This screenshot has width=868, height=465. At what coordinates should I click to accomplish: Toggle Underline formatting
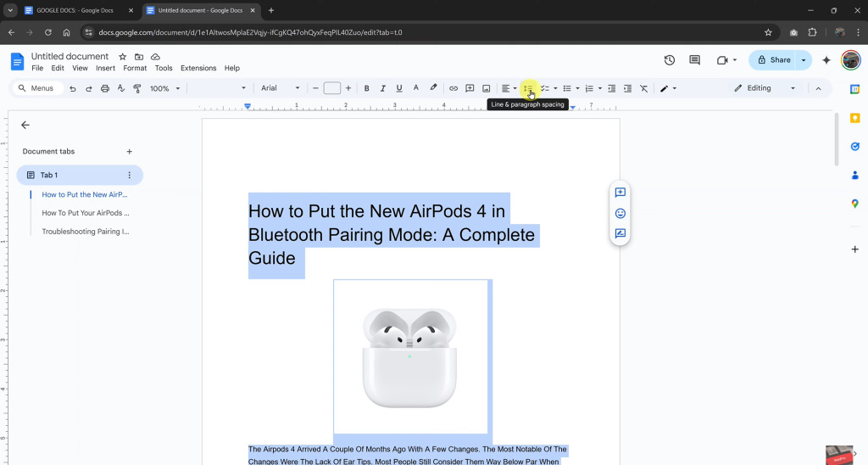[x=398, y=89]
